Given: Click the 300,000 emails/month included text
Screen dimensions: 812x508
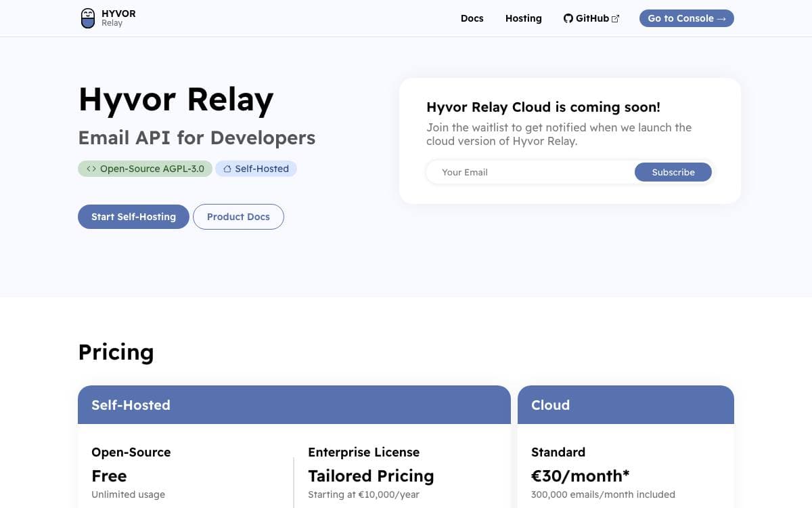Looking at the screenshot, I should [603, 494].
